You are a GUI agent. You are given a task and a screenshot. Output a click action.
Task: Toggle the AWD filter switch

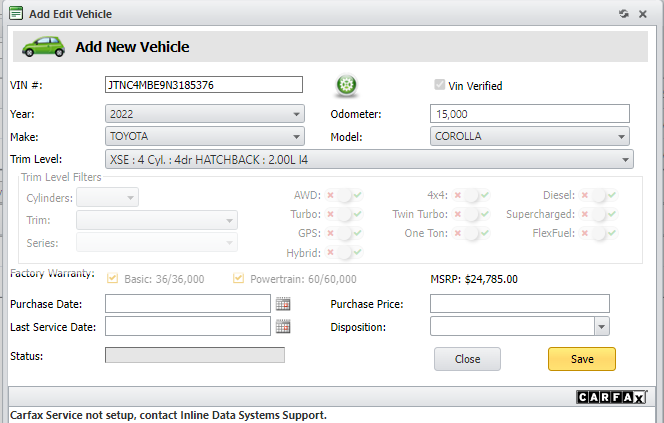click(x=344, y=195)
